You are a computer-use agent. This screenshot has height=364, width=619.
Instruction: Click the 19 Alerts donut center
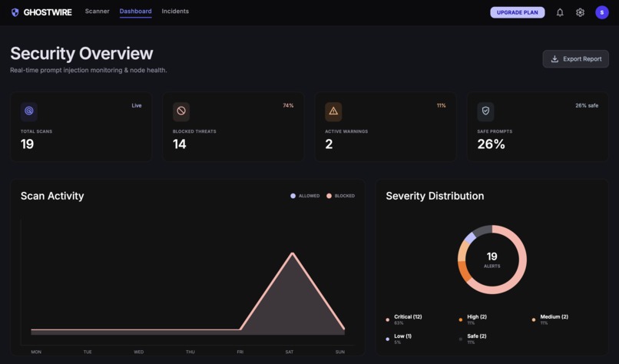pos(492,260)
